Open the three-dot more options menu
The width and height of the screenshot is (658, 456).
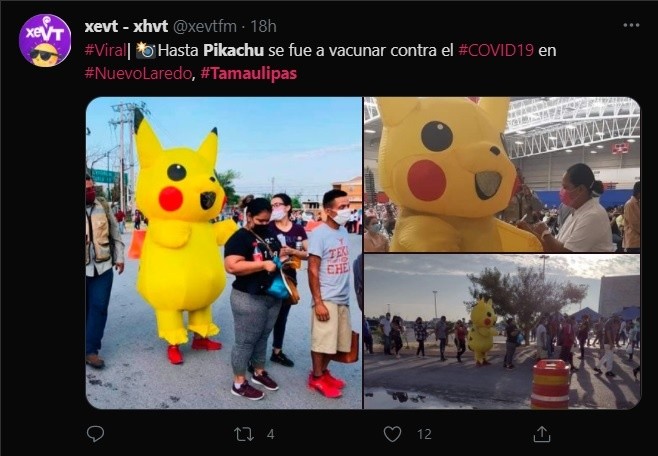(631, 25)
